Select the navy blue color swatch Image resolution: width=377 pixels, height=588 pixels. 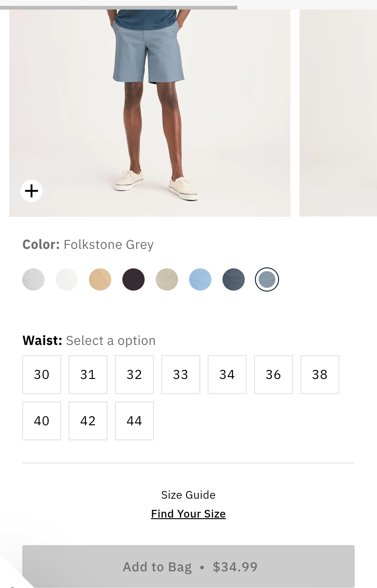click(234, 279)
